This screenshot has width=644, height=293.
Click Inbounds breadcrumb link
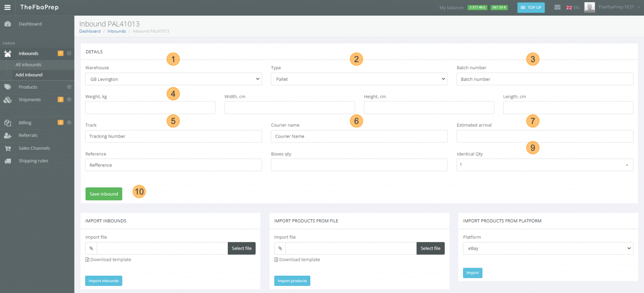(x=117, y=31)
